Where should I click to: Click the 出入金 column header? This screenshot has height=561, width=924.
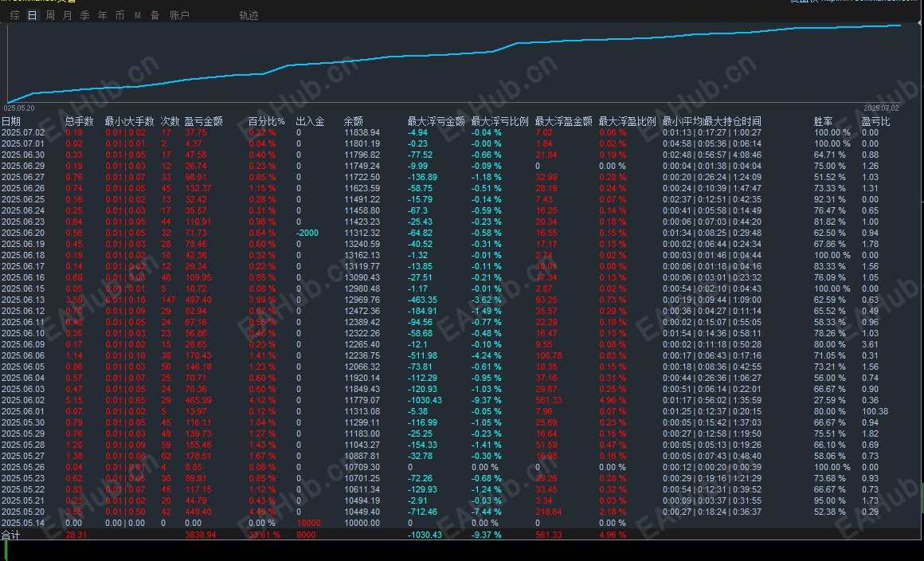pos(310,121)
